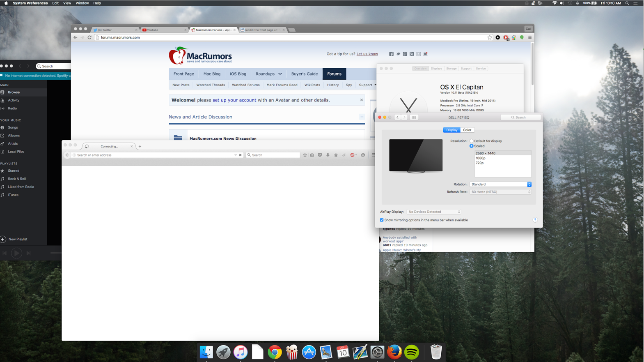
Task: Select Default for display resolution
Action: pyautogui.click(x=471, y=141)
